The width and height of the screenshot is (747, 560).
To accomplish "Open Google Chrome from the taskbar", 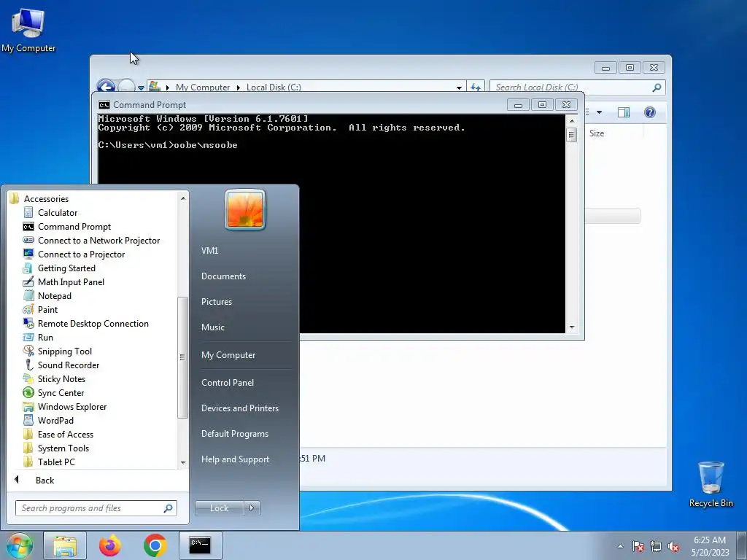I will pyautogui.click(x=155, y=545).
